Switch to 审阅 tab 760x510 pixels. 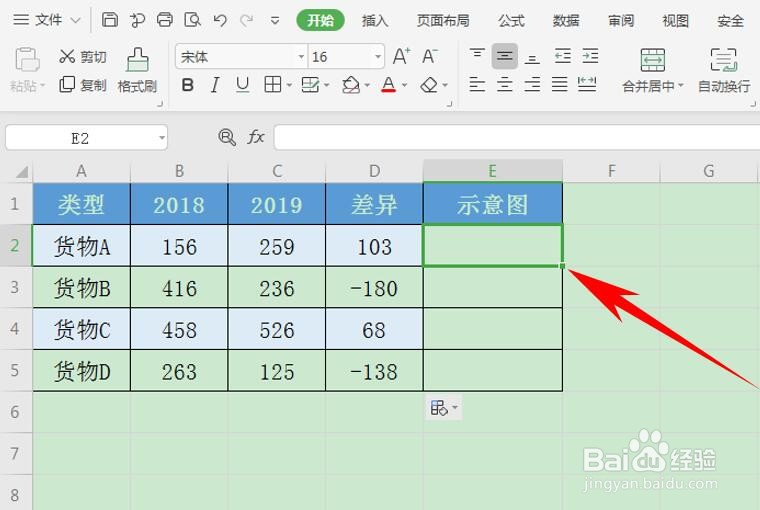point(621,20)
